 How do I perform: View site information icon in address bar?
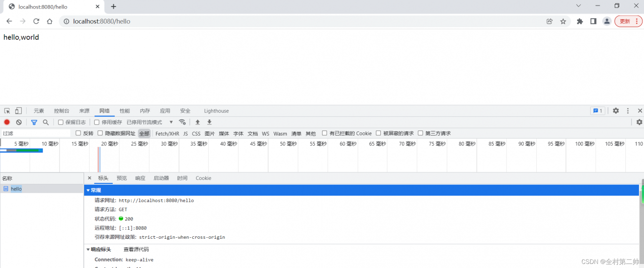(x=66, y=21)
